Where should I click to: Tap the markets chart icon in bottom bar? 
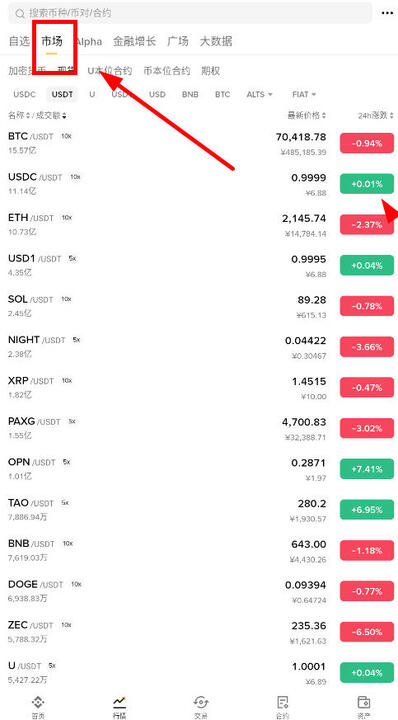pyautogui.click(x=119, y=702)
